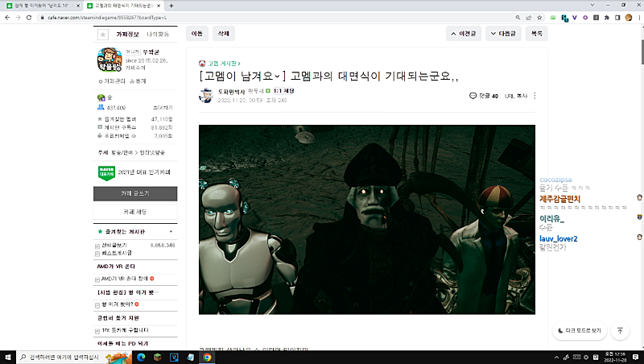Click the post's game screenshot image
Image resolution: width=644 pixels, height=364 pixels.
367,219
